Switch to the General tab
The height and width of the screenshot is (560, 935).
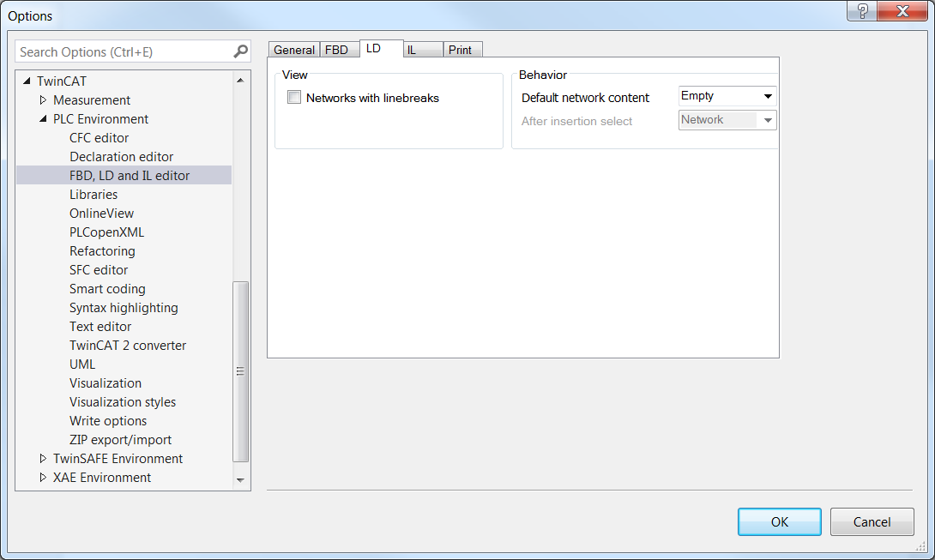[x=294, y=50]
